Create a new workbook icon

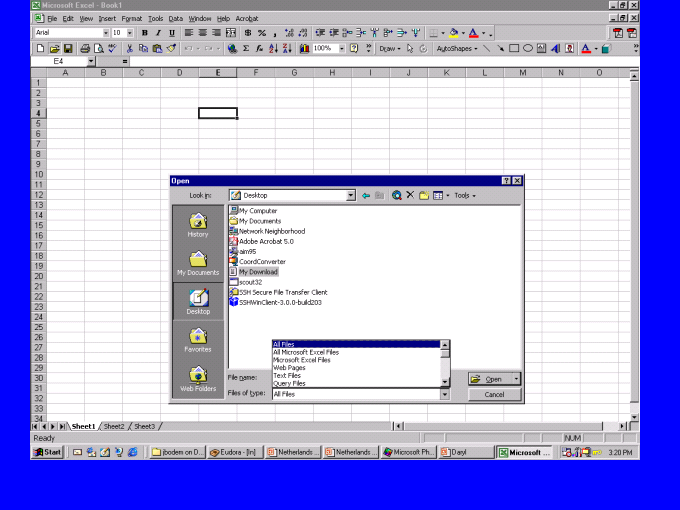pyautogui.click(x=40, y=49)
